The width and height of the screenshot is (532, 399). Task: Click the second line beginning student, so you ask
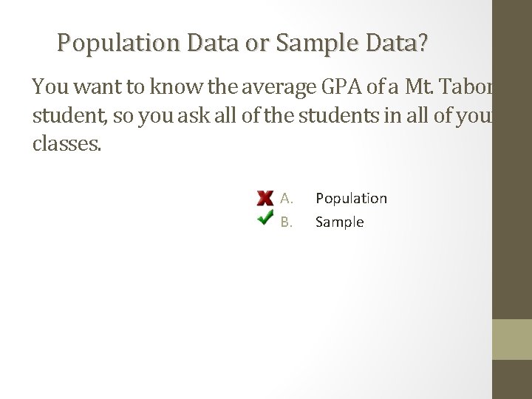259,115
